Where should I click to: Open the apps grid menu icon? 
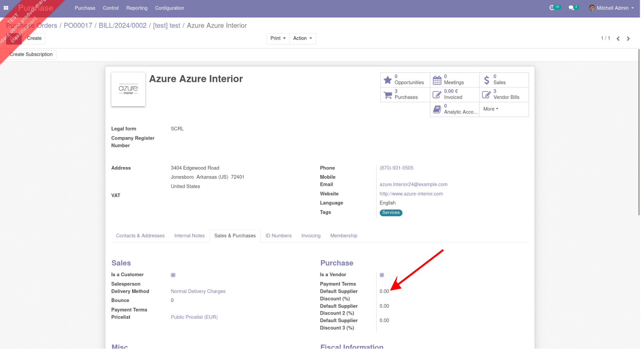point(6,8)
